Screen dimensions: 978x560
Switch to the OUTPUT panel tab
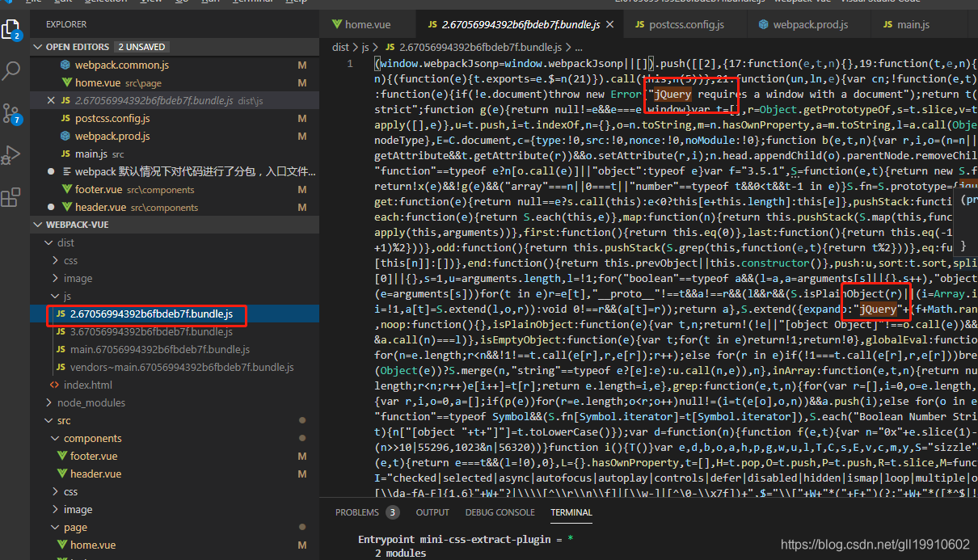coord(432,512)
